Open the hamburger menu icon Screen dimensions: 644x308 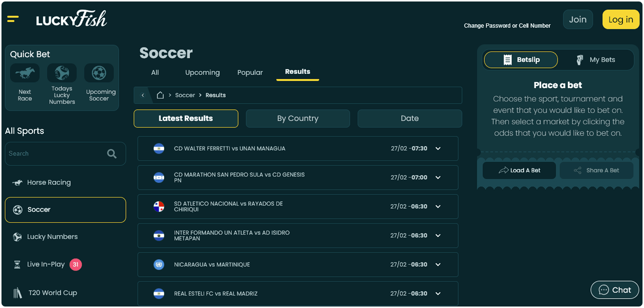(x=13, y=19)
